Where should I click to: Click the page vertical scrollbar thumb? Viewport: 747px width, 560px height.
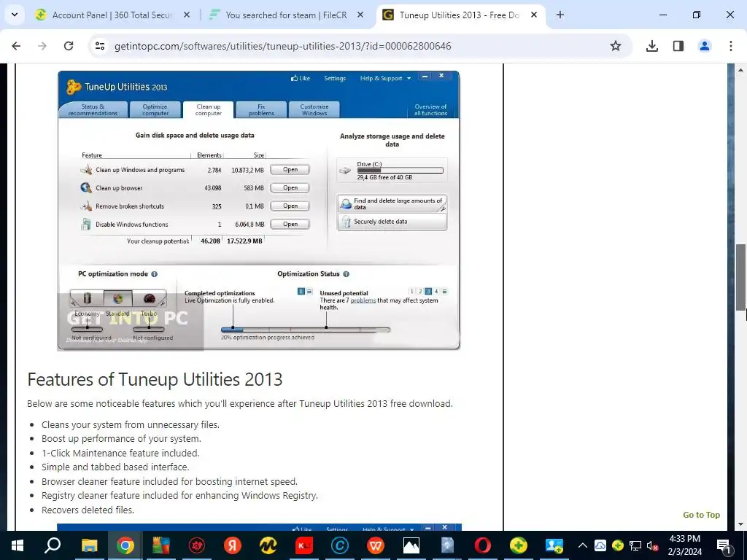pyautogui.click(x=740, y=277)
